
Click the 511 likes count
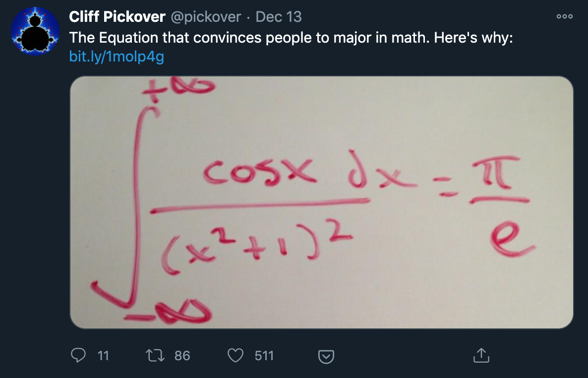[264, 356]
